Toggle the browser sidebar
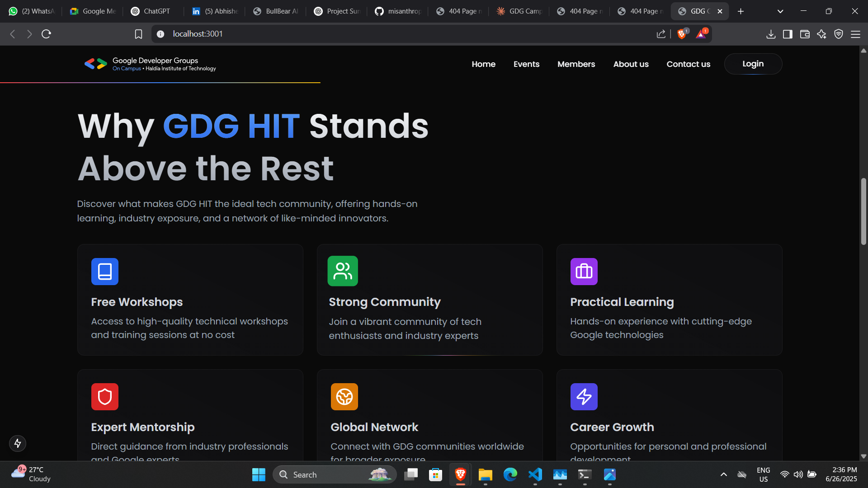The height and width of the screenshot is (488, 868). (x=788, y=34)
